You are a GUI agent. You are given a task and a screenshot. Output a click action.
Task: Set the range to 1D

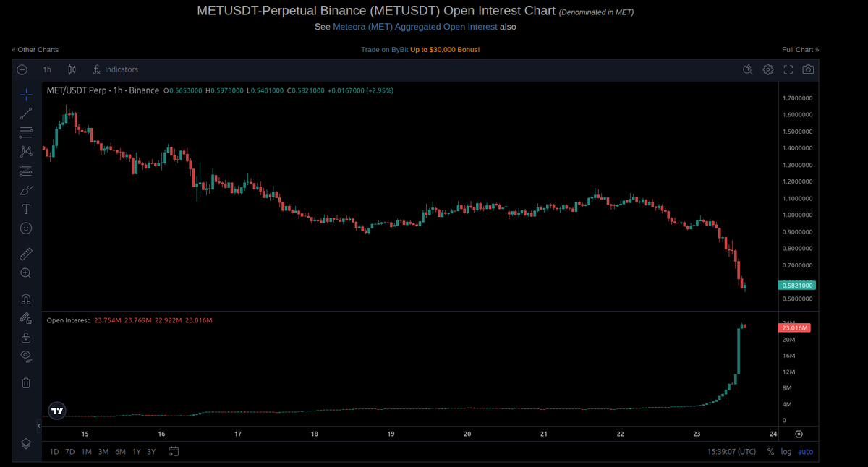click(54, 452)
